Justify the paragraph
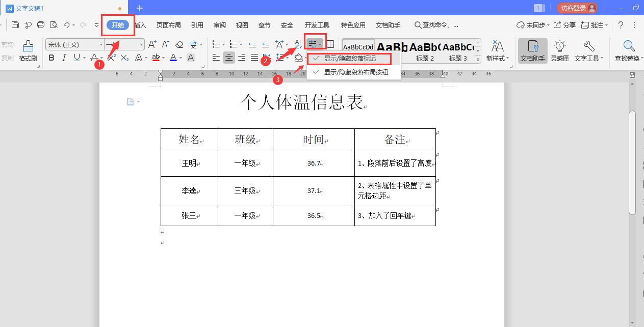This screenshot has width=644, height=327. click(254, 58)
